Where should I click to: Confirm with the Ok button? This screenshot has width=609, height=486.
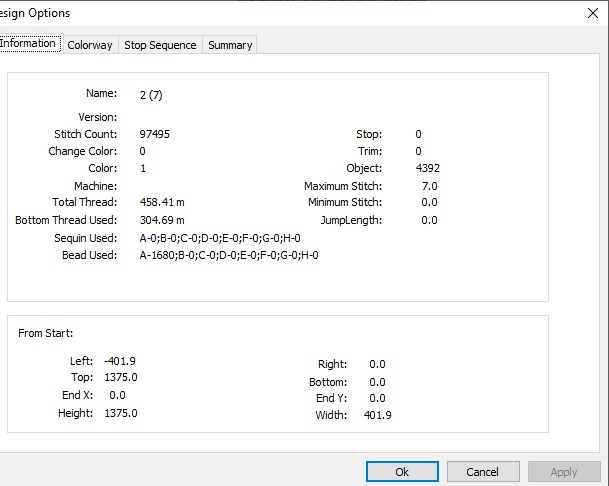click(x=402, y=472)
